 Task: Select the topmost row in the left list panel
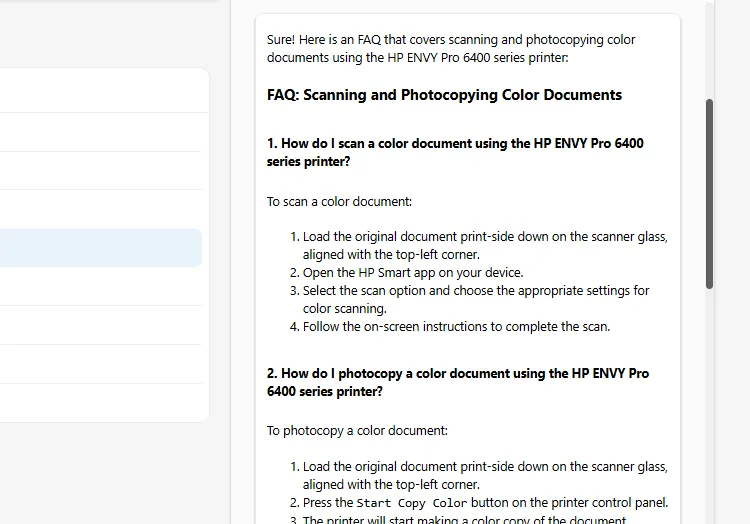point(100,90)
